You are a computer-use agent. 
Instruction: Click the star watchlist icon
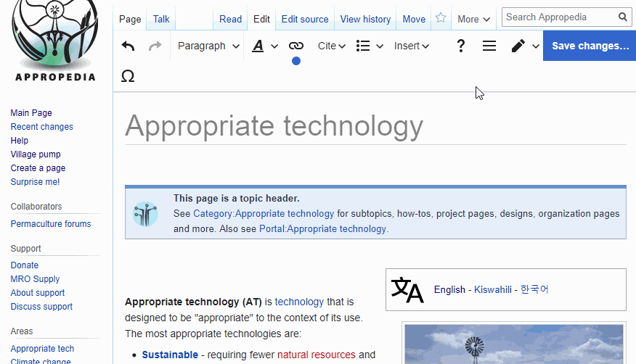click(x=441, y=19)
